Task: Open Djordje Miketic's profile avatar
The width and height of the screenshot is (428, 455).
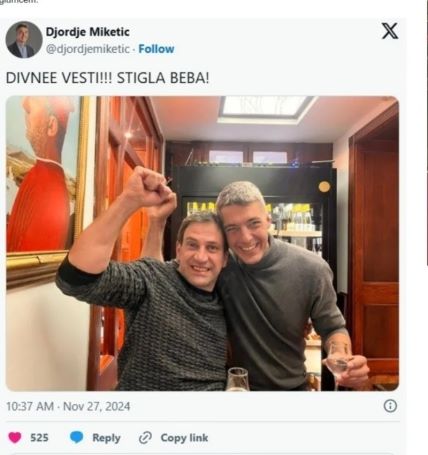Action: pyautogui.click(x=24, y=40)
